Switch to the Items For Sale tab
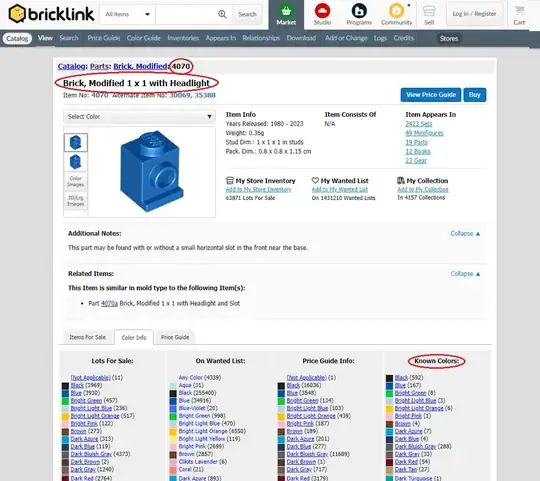540x481 pixels. pos(87,337)
